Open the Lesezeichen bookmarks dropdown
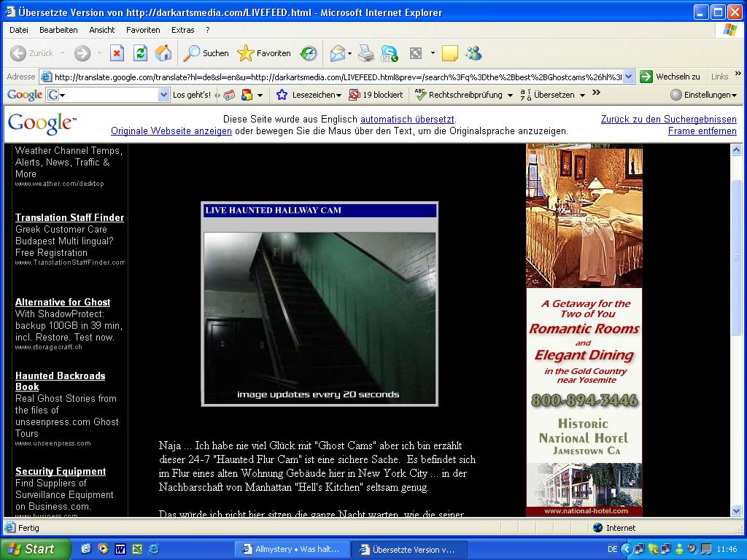The image size is (747, 560). [309, 95]
